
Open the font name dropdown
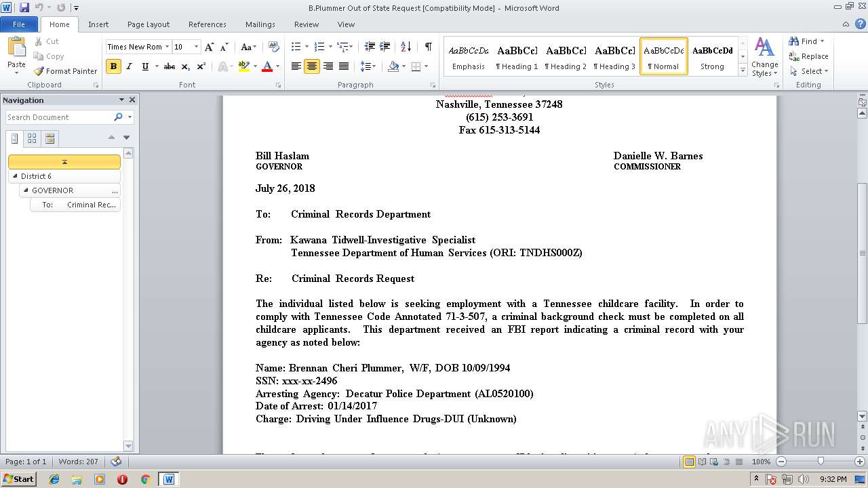pos(167,47)
